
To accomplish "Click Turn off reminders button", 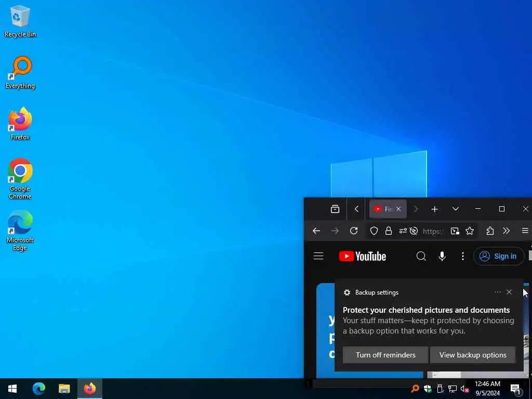I will (385, 355).
